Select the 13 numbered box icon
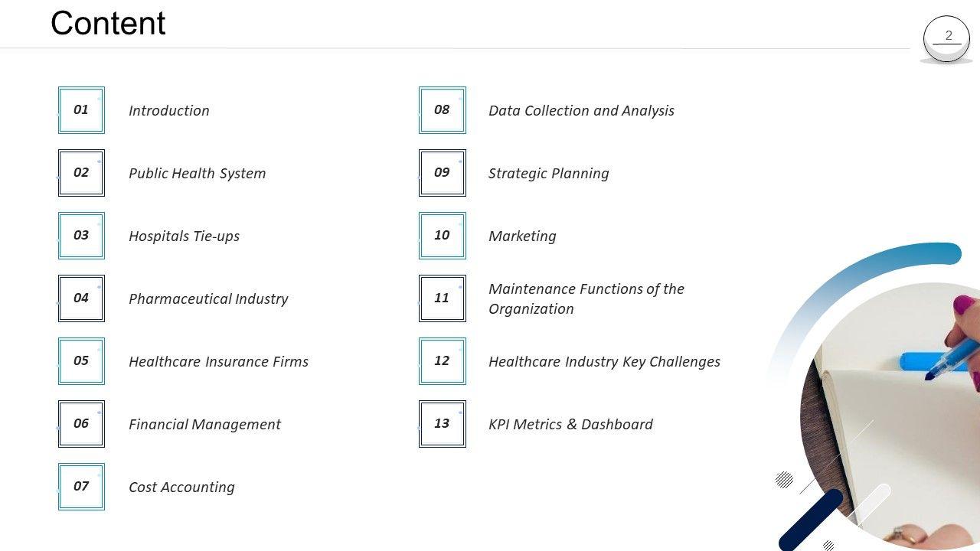980x551 pixels. click(x=442, y=424)
